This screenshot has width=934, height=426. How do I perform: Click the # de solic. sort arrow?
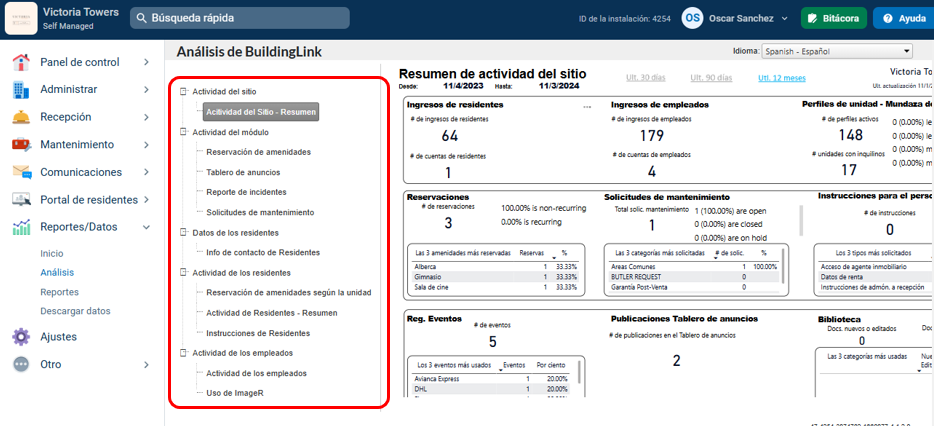[716, 257]
